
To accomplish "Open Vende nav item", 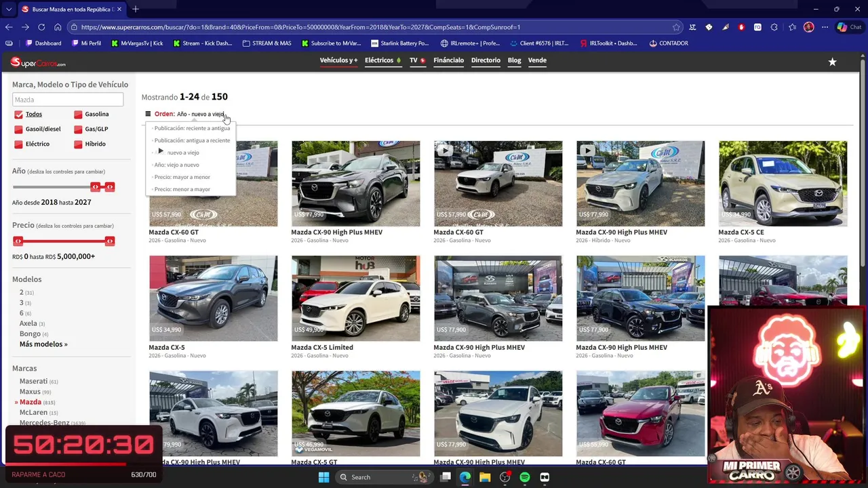I will (x=537, y=60).
